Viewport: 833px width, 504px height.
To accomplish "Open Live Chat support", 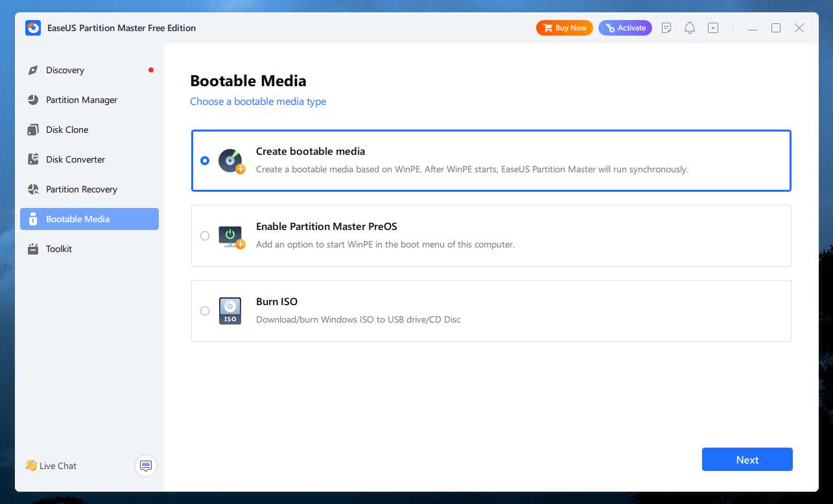I will (x=51, y=466).
